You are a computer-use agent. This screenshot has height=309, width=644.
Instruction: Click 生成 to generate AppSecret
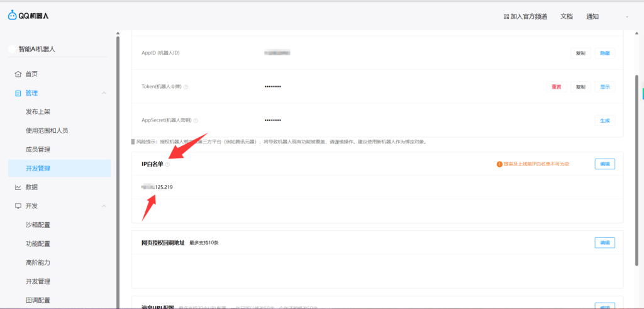tap(604, 121)
